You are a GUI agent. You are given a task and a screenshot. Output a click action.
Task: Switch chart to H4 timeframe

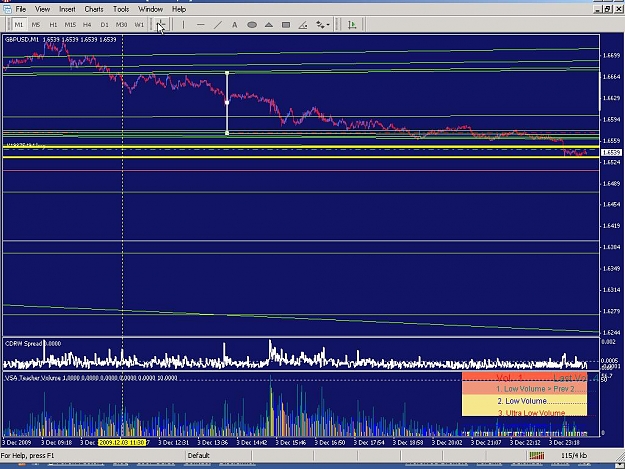click(x=87, y=25)
